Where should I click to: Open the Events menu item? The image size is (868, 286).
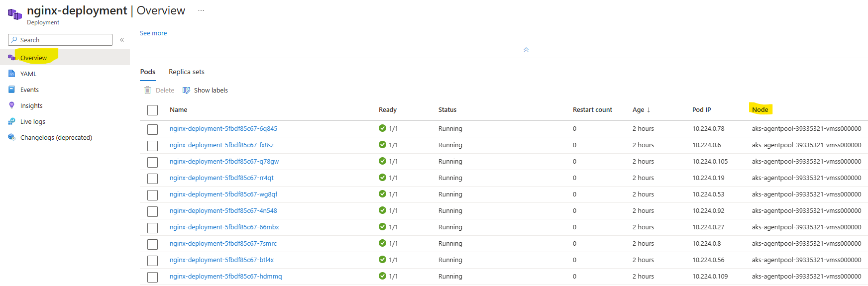tap(29, 90)
